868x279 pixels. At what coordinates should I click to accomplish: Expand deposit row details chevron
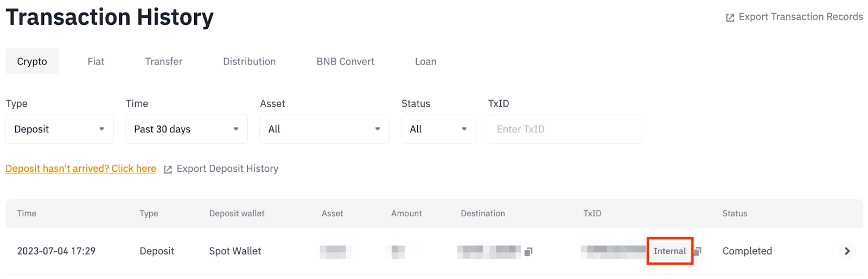pos(847,251)
